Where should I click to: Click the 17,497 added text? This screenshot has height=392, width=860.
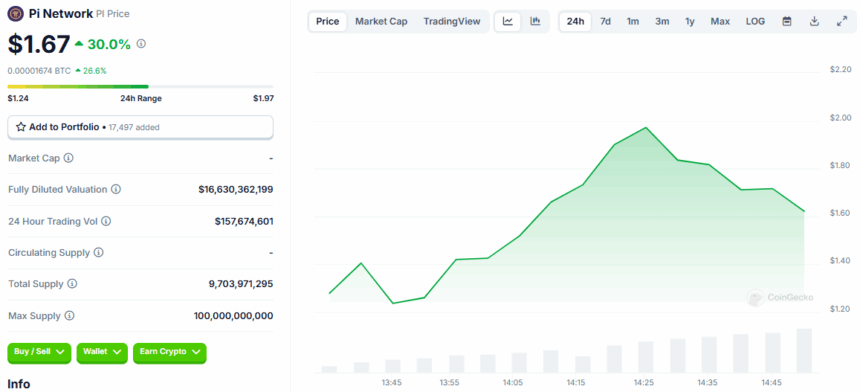click(134, 127)
